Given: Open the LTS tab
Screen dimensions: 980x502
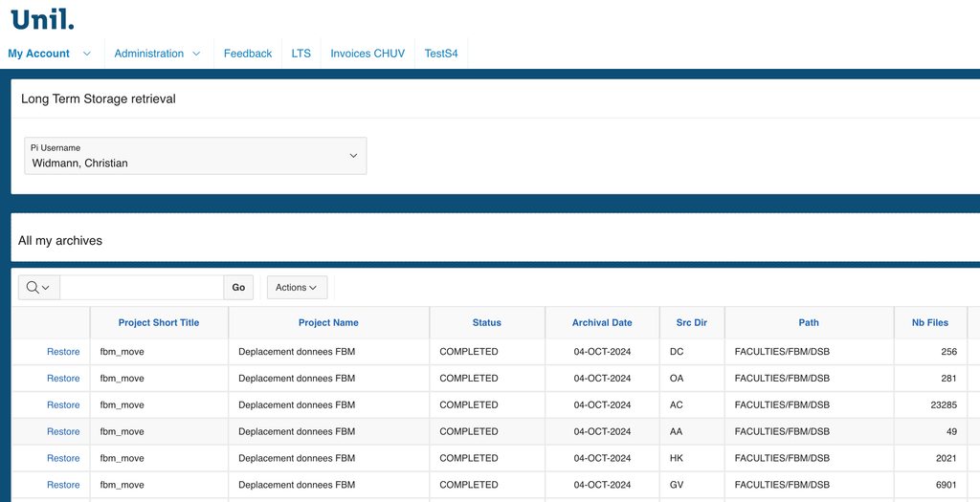Looking at the screenshot, I should (x=301, y=54).
